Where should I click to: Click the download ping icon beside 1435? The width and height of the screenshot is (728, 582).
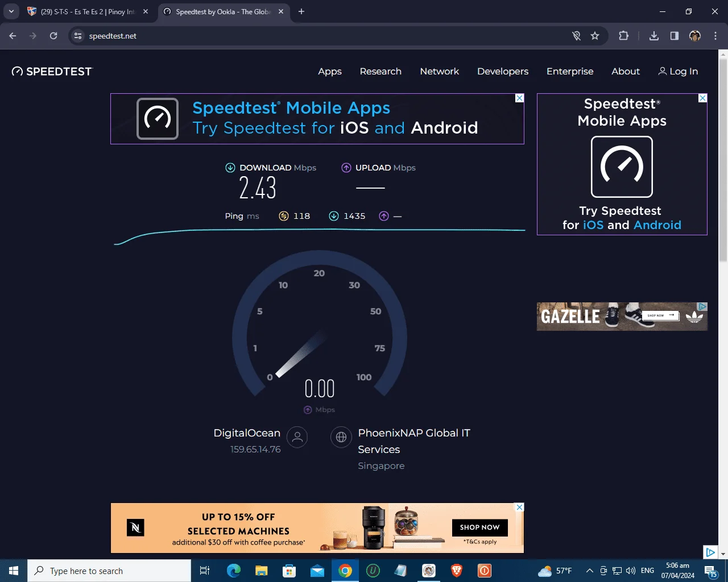[x=334, y=216]
